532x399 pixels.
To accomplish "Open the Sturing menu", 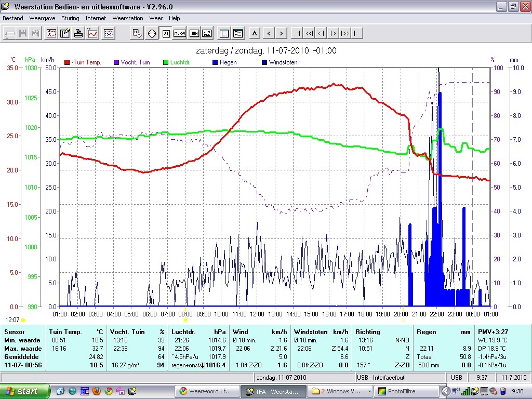I will [70, 18].
